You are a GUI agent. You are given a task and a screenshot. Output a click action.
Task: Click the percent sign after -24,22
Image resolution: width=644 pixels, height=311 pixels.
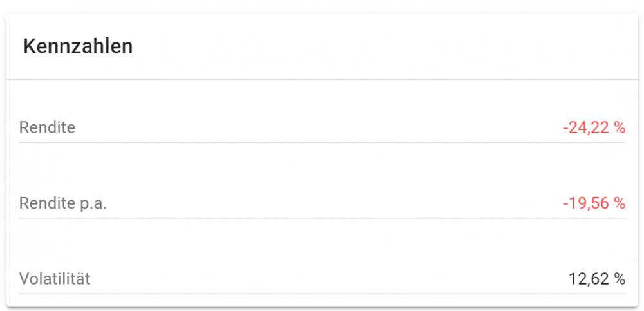tap(620, 127)
